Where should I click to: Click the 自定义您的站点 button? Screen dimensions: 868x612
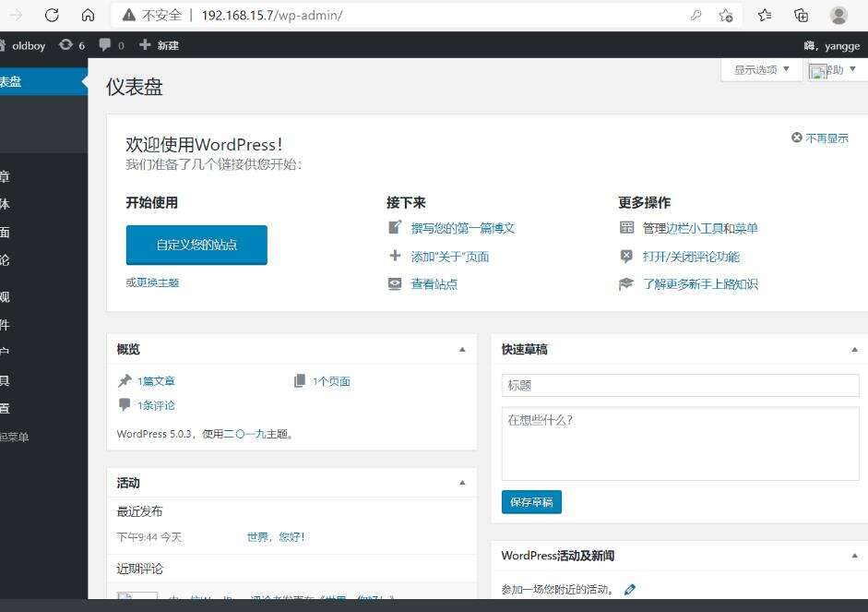click(x=196, y=245)
